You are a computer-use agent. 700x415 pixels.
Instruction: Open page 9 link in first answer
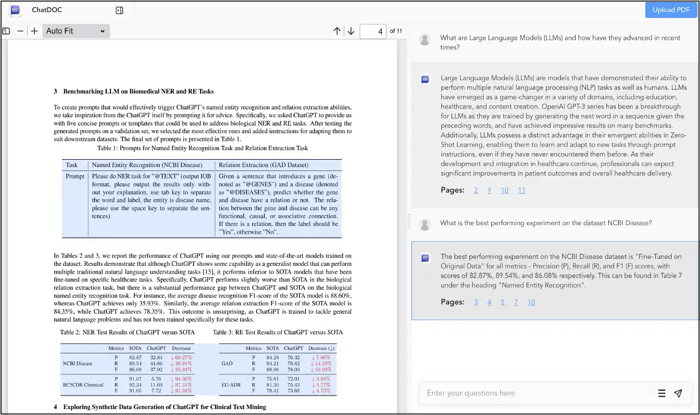tap(490, 190)
